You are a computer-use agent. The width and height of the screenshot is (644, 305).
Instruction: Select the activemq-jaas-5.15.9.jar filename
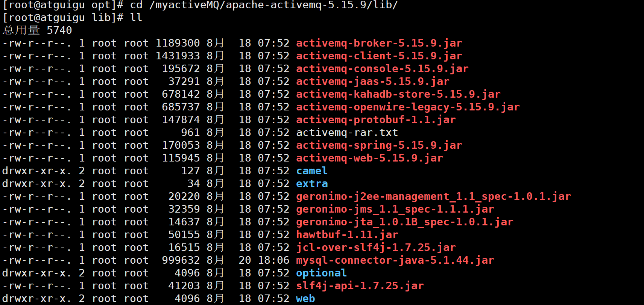click(373, 82)
